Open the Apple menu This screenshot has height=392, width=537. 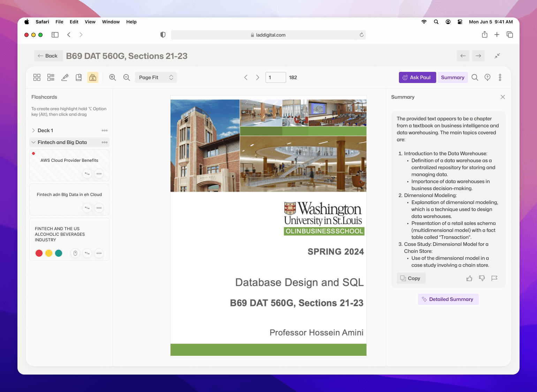pos(27,22)
